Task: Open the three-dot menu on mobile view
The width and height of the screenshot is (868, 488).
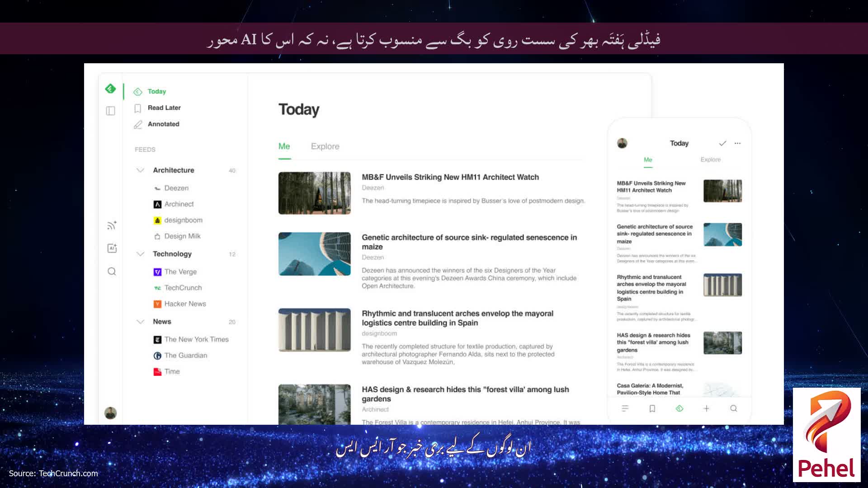Action: coord(738,143)
